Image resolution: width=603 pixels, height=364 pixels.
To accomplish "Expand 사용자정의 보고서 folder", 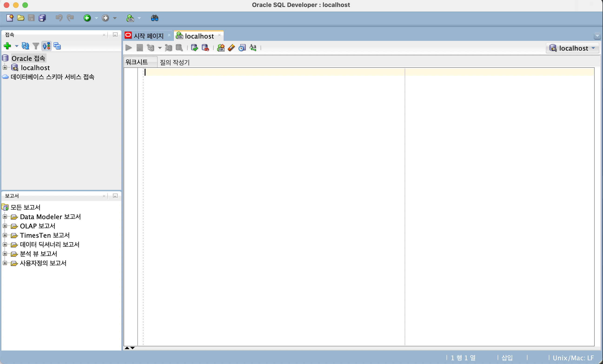I will pos(5,263).
